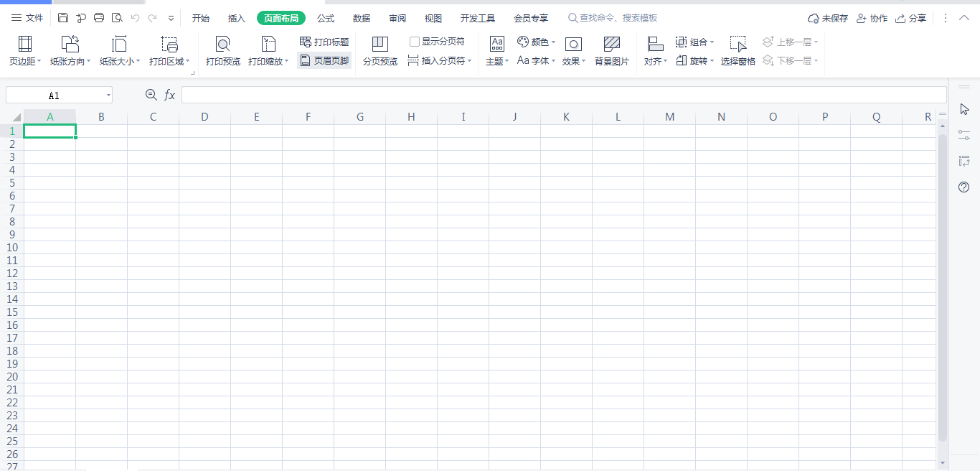
Task: Click the vertical scrollbar thumb
Action: (x=943, y=287)
